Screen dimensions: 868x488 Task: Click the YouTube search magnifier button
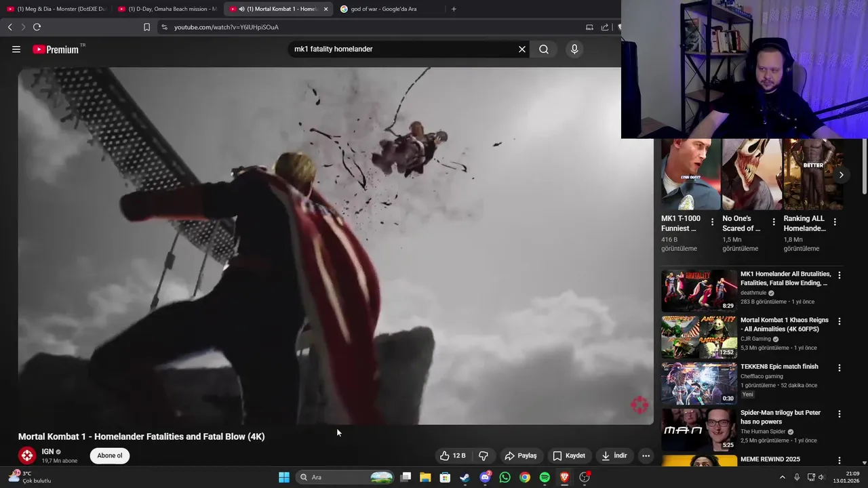544,49
